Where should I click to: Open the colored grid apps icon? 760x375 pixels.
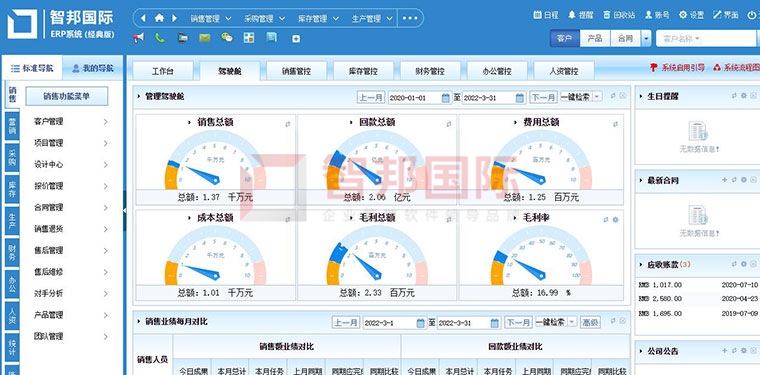tap(249, 38)
